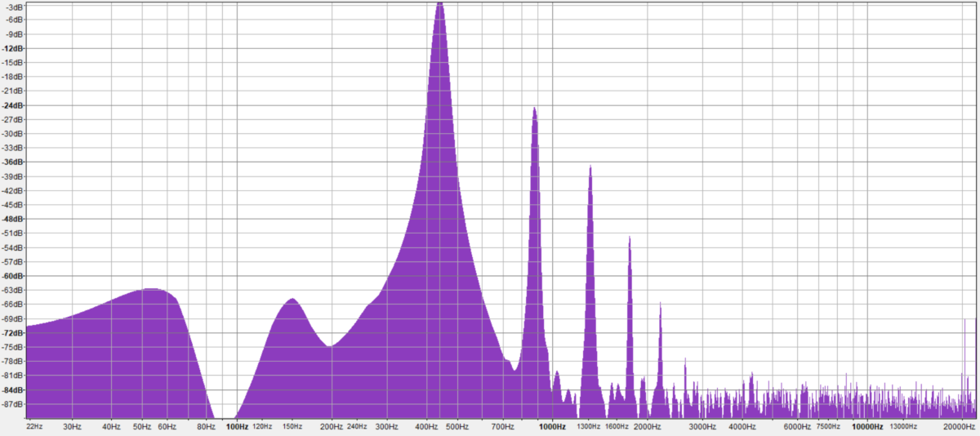Click the empty notch at 100Hz
980x436 pixels.
coord(226,412)
